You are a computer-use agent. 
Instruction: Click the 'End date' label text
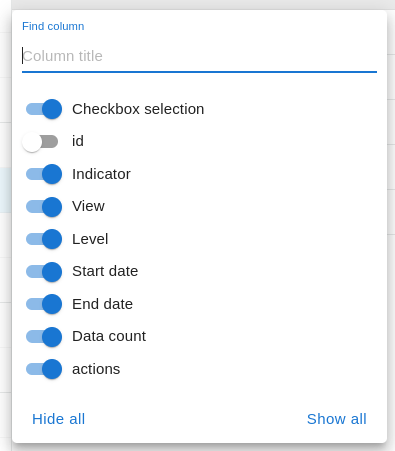pyautogui.click(x=102, y=304)
